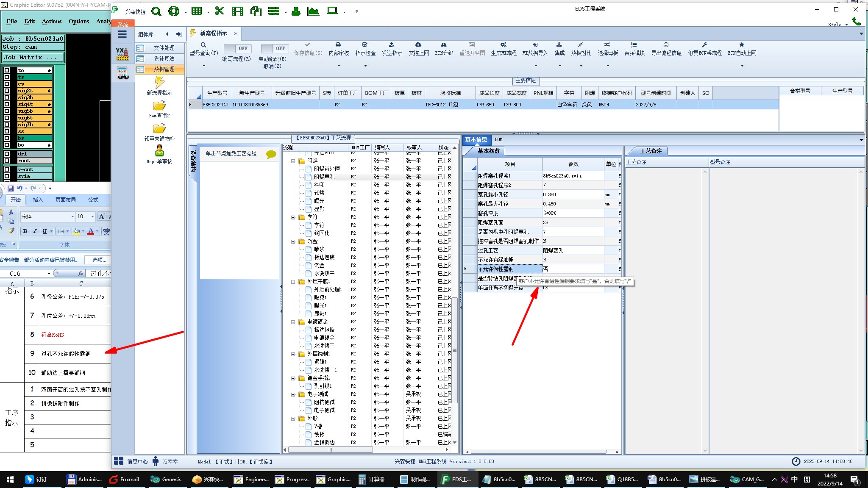
Task: Click the yellow fill color button
Action: (77, 231)
